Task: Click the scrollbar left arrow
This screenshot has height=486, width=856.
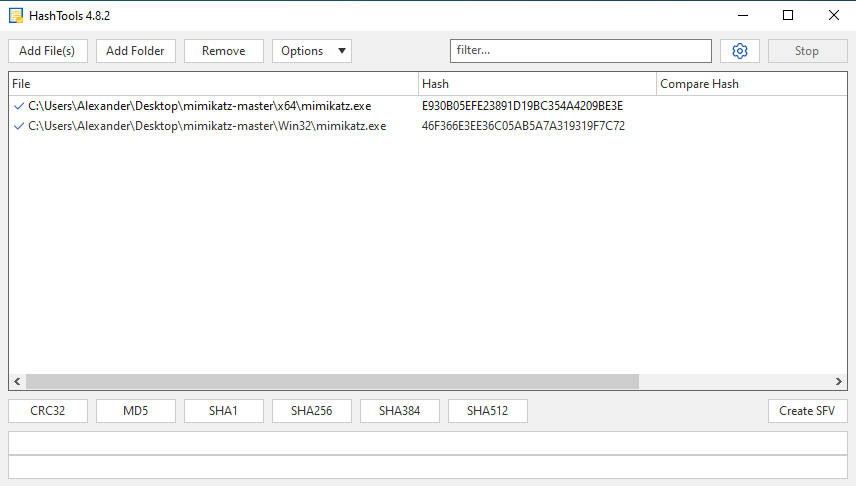Action: coord(17,381)
